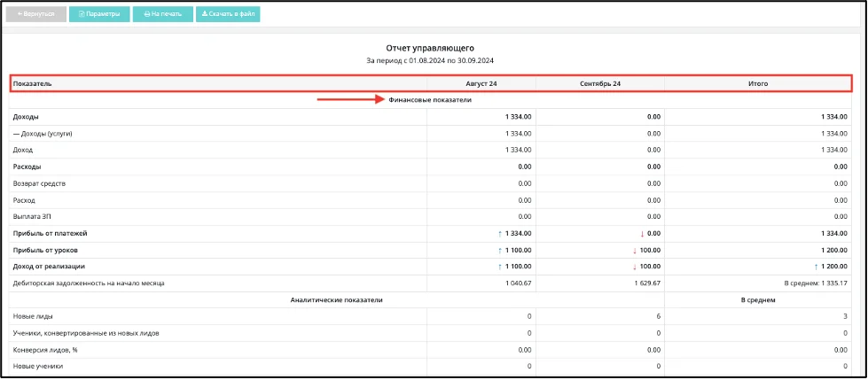Click the Итого column header
868x380 pixels.
[758, 83]
